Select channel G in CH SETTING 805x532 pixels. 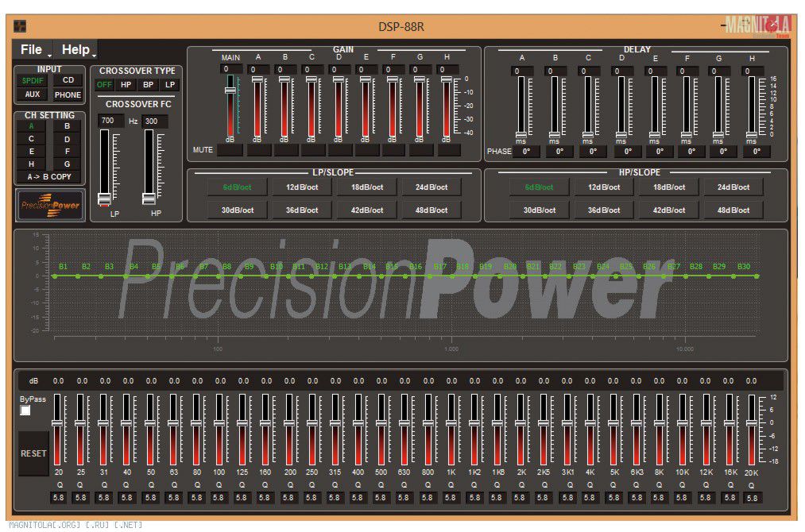tap(67, 164)
